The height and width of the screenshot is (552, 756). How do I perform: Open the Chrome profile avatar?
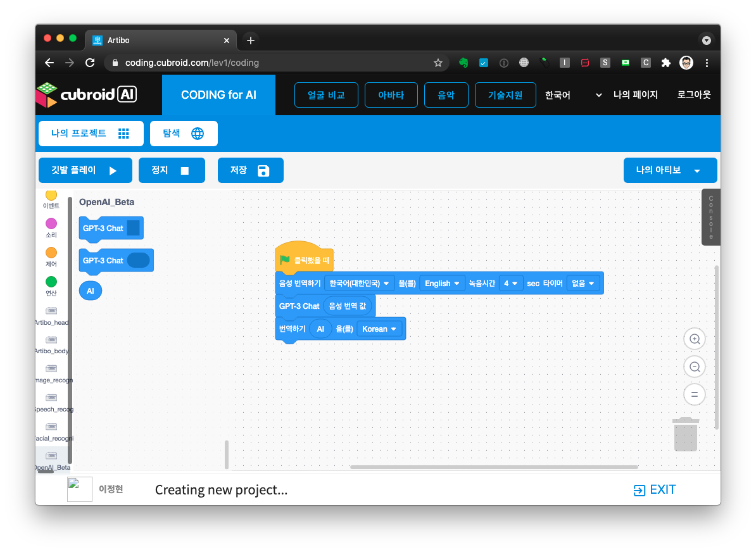tap(686, 63)
